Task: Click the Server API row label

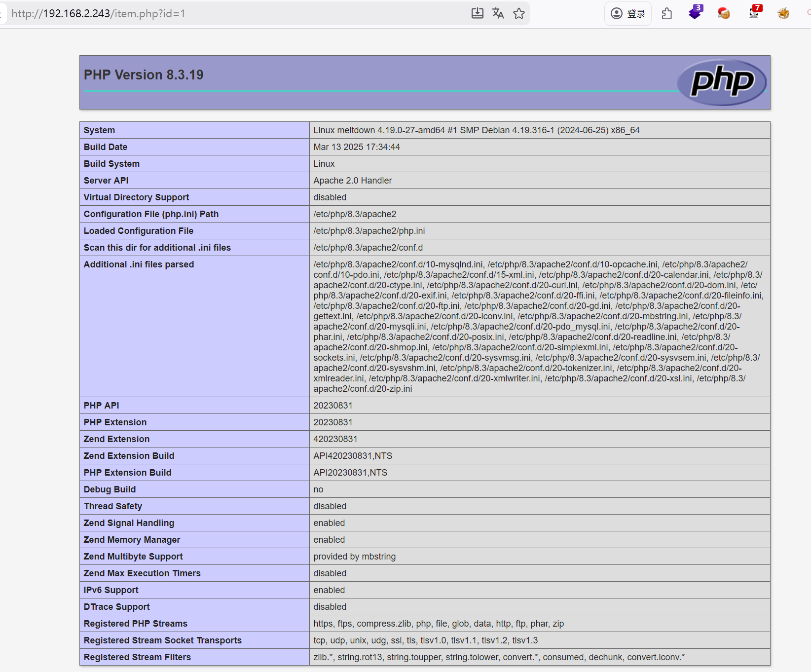Action: point(106,181)
